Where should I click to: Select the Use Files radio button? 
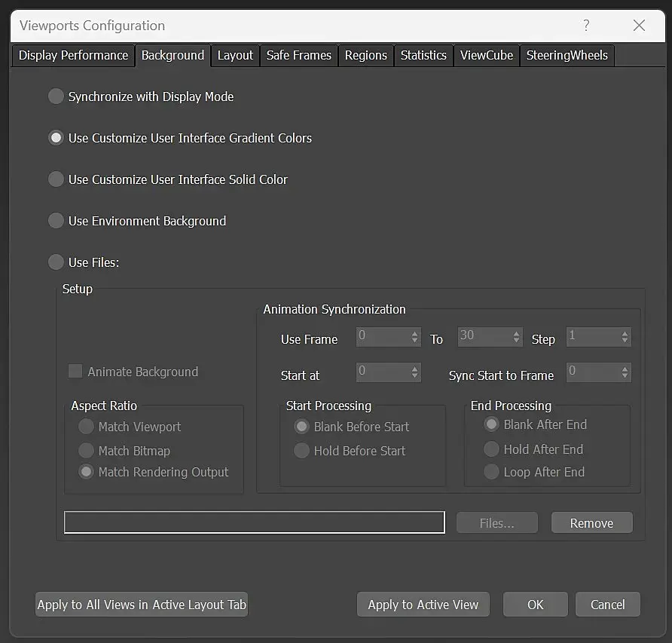pos(57,262)
